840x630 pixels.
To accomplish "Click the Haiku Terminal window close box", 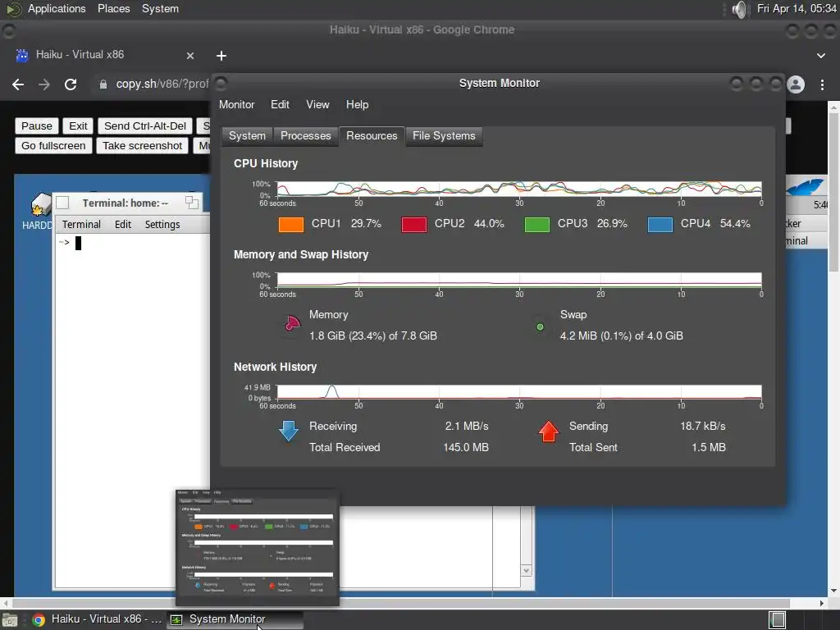I will click(62, 203).
